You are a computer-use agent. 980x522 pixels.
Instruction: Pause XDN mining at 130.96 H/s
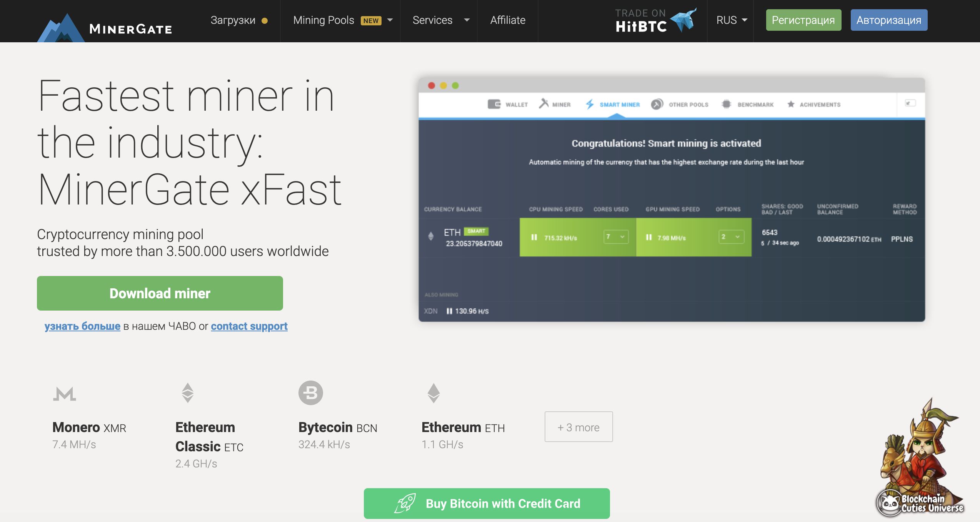click(x=449, y=311)
